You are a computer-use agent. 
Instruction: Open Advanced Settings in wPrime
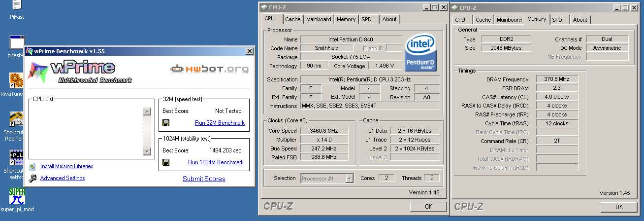[63, 179]
